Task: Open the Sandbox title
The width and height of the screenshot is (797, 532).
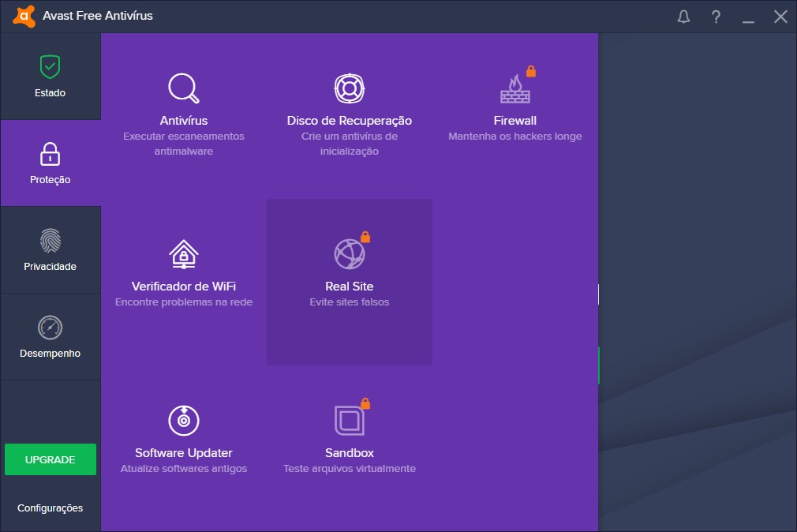Action: pos(350,452)
